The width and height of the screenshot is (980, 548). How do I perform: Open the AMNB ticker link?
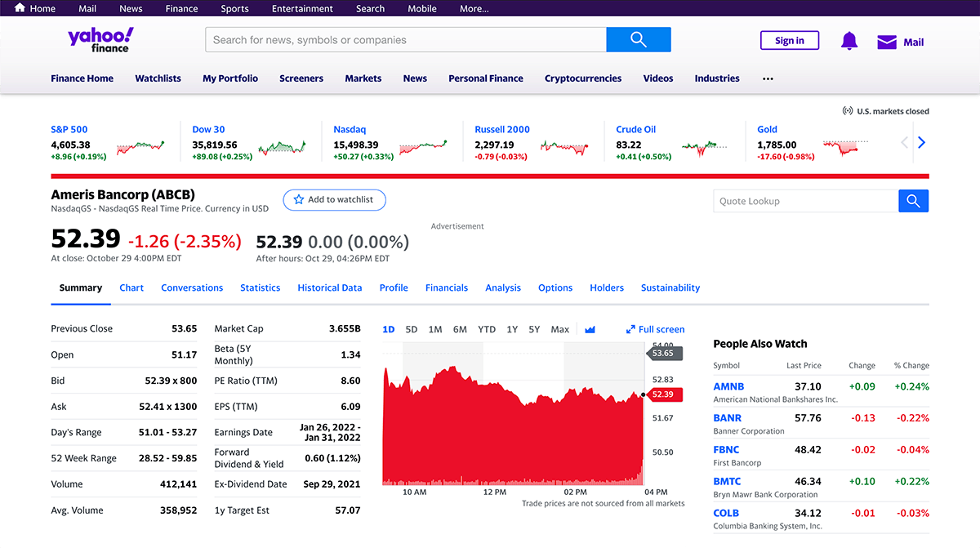coord(728,386)
